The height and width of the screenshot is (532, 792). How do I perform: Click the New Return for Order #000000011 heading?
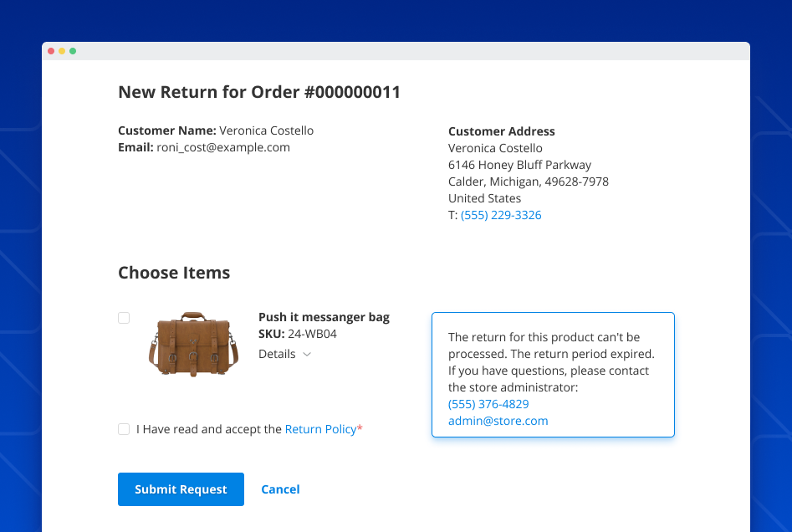coord(258,92)
